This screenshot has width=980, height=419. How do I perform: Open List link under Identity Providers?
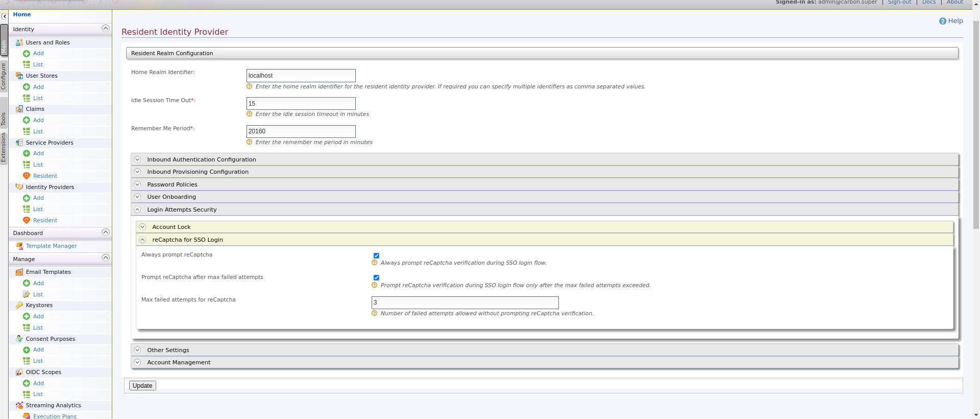click(38, 209)
